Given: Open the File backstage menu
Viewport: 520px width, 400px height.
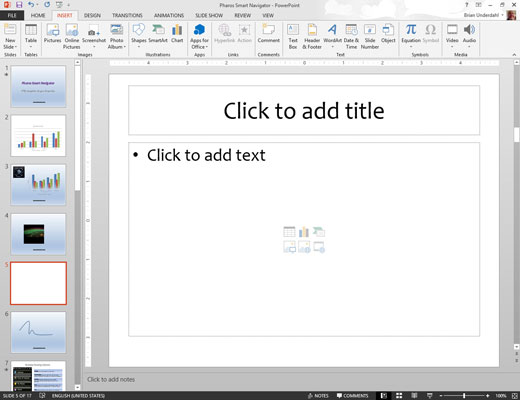Looking at the screenshot, I should tap(12, 15).
